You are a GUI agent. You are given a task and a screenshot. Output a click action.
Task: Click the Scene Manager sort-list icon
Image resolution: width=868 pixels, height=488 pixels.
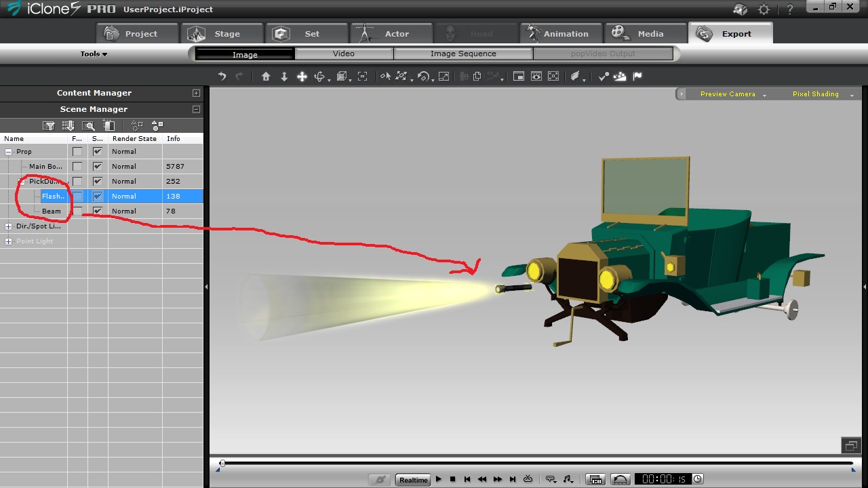click(68, 125)
